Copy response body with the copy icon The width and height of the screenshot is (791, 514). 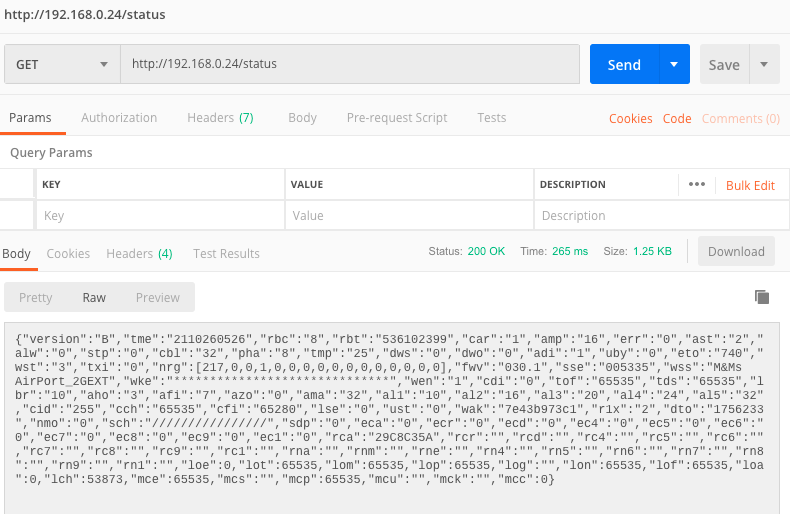coord(762,297)
